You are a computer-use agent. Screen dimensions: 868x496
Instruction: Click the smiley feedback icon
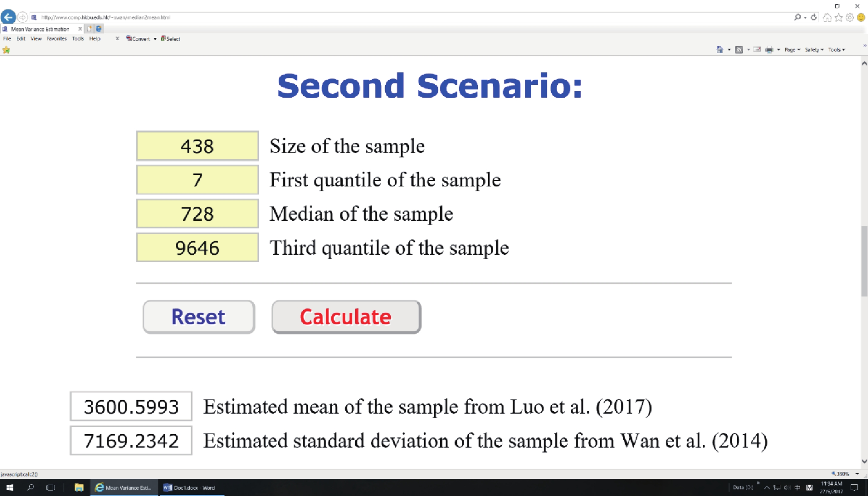pyautogui.click(x=861, y=17)
